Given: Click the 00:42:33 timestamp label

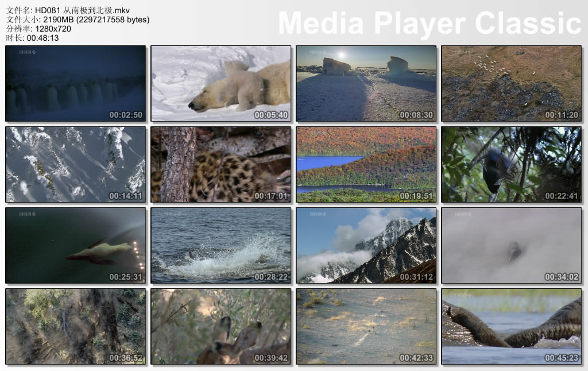Looking at the screenshot, I should 415,358.
